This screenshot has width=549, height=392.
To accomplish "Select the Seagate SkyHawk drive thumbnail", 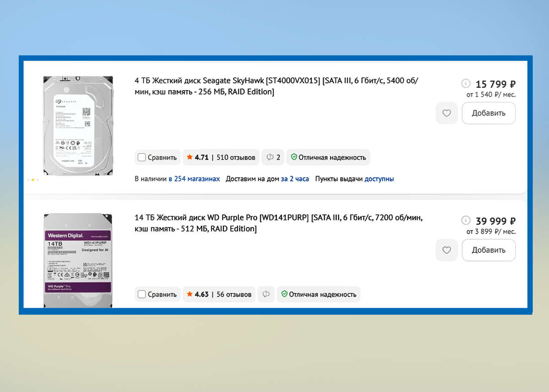I will [x=78, y=125].
